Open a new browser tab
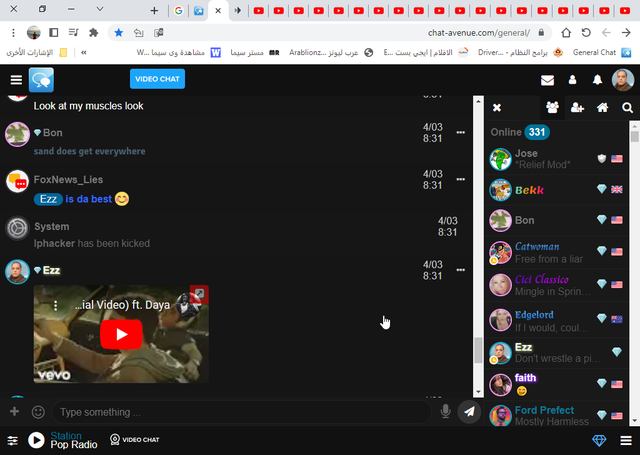640x455 pixels. (x=154, y=11)
